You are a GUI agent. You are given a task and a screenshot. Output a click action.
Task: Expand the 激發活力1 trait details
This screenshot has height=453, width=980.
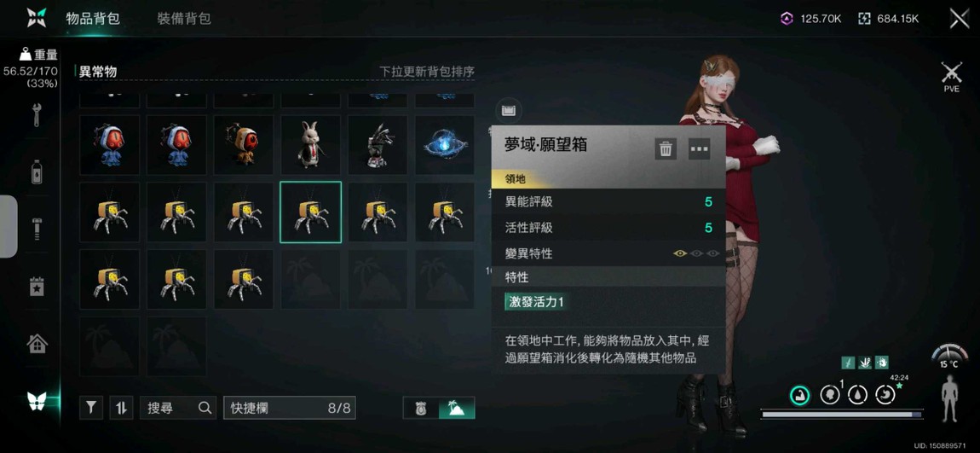pyautogui.click(x=536, y=302)
